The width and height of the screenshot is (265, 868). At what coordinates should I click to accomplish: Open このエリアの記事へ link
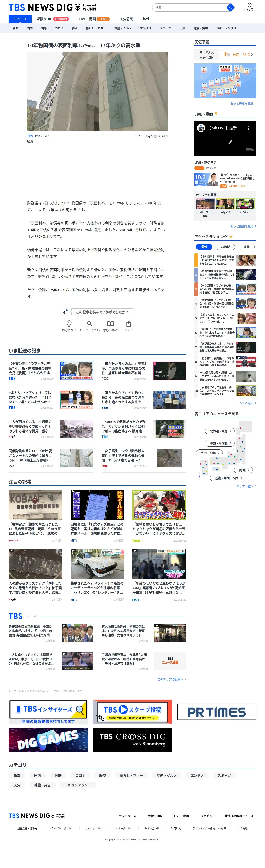point(172,680)
